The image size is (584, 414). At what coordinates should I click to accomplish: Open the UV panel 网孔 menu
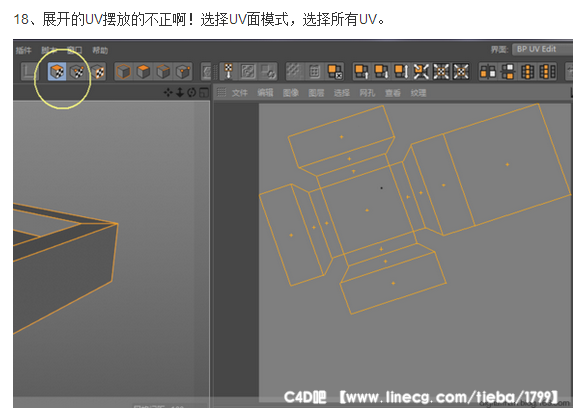pos(367,93)
